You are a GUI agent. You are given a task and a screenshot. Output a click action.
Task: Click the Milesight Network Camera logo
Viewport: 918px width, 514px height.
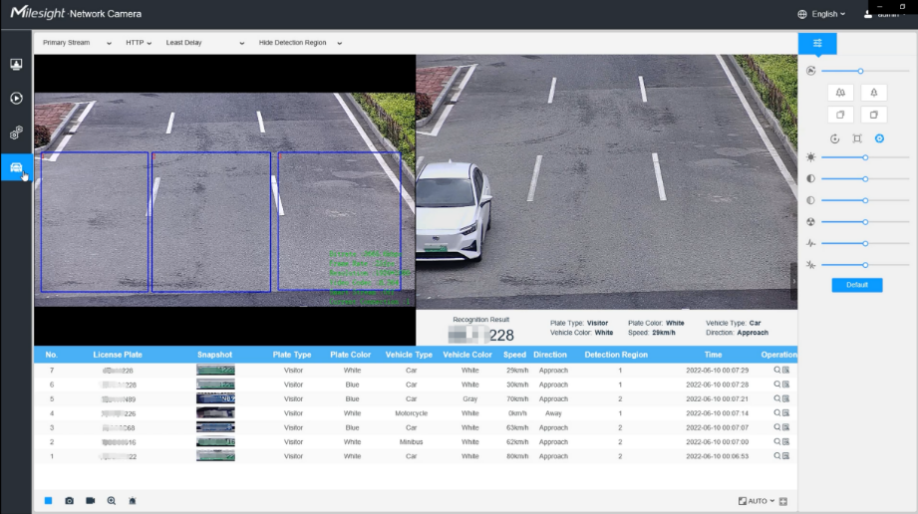coord(76,13)
